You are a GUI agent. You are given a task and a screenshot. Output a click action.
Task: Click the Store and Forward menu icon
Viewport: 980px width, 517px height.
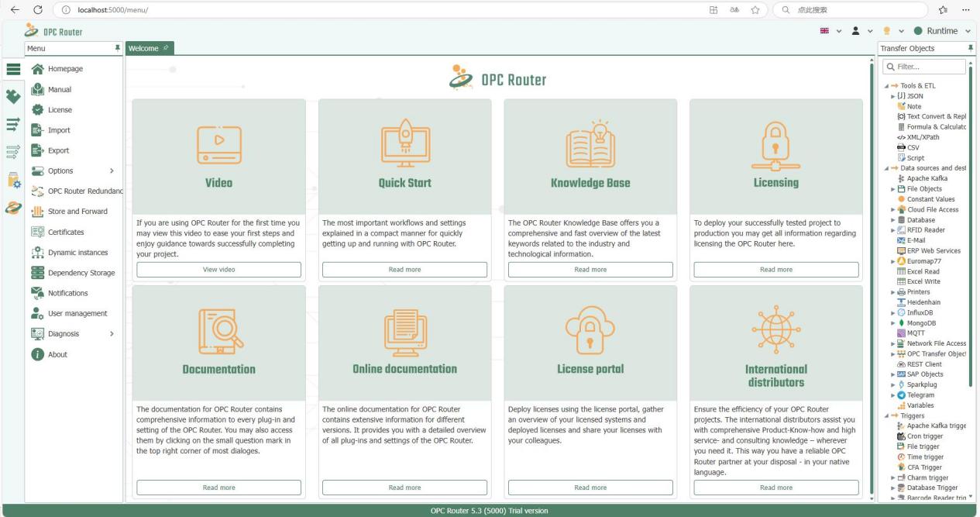pyautogui.click(x=36, y=212)
